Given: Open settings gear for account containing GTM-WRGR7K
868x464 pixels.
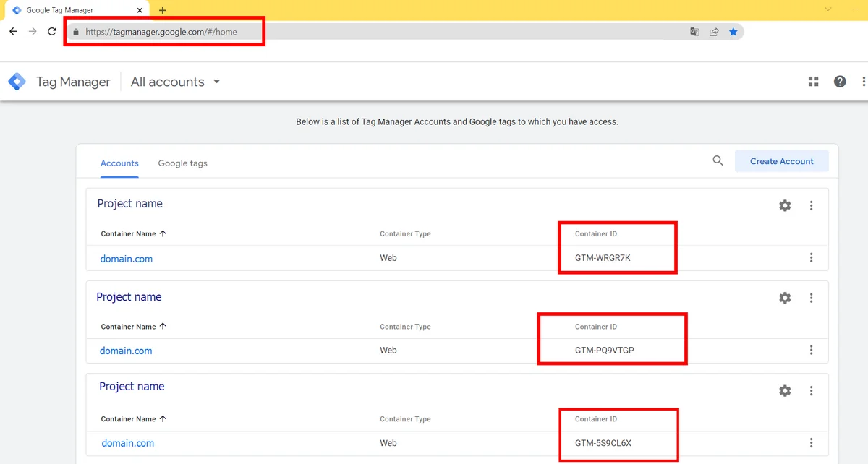Looking at the screenshot, I should pyautogui.click(x=785, y=206).
